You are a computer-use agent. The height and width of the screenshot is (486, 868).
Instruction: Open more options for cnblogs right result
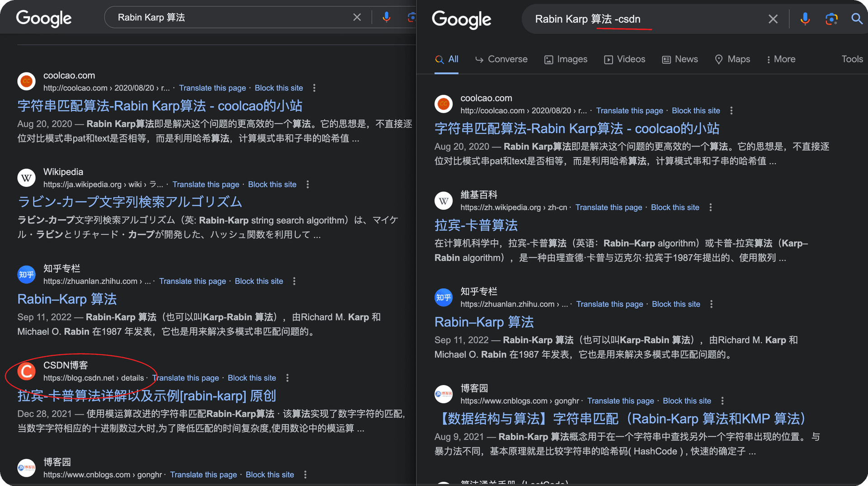(722, 401)
